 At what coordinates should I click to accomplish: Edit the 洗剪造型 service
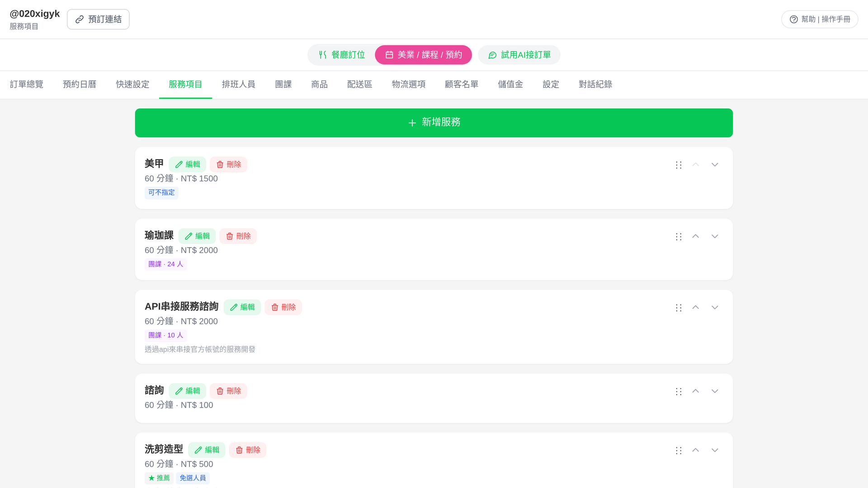tap(207, 450)
